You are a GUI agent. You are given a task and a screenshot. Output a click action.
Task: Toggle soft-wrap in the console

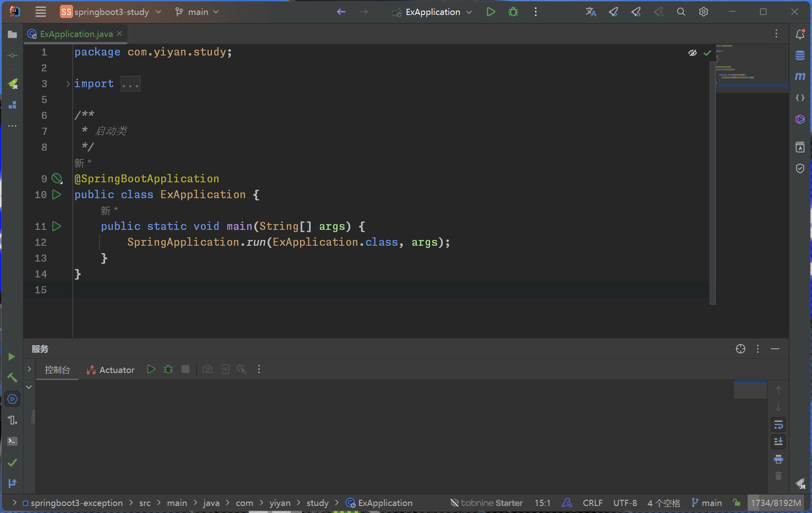(x=779, y=425)
